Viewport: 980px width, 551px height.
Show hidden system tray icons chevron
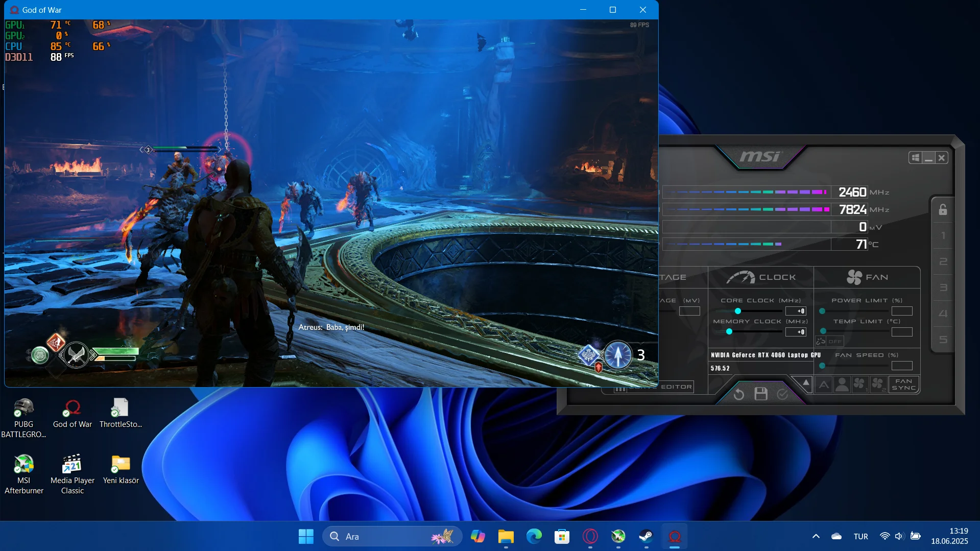click(x=816, y=536)
